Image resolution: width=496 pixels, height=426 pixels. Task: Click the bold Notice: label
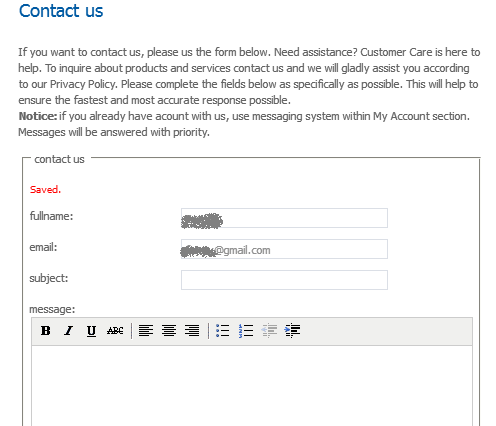[38, 116]
